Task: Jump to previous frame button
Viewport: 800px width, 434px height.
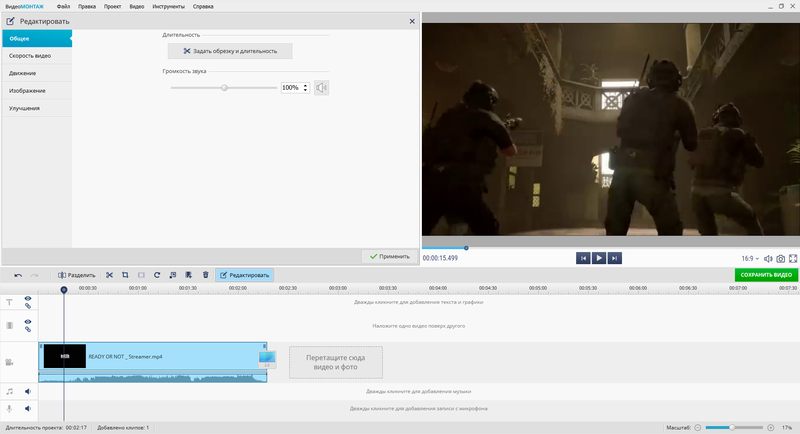Action: pos(583,258)
